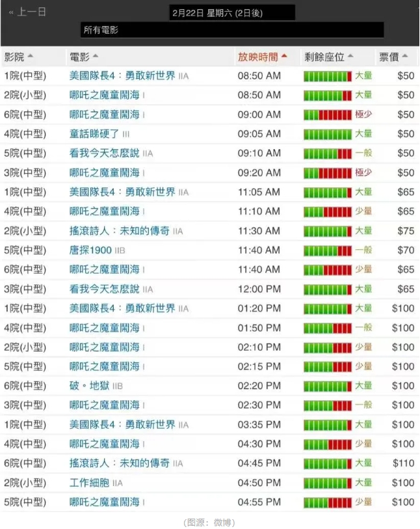The height and width of the screenshot is (529, 420).
Task: Open 哪吒之魔童鬧海 at 01:50 PM showing
Action: [x=105, y=328]
